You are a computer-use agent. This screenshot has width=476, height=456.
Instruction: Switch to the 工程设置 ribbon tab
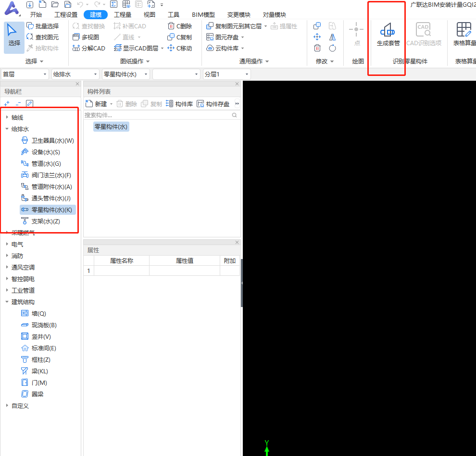click(x=66, y=14)
